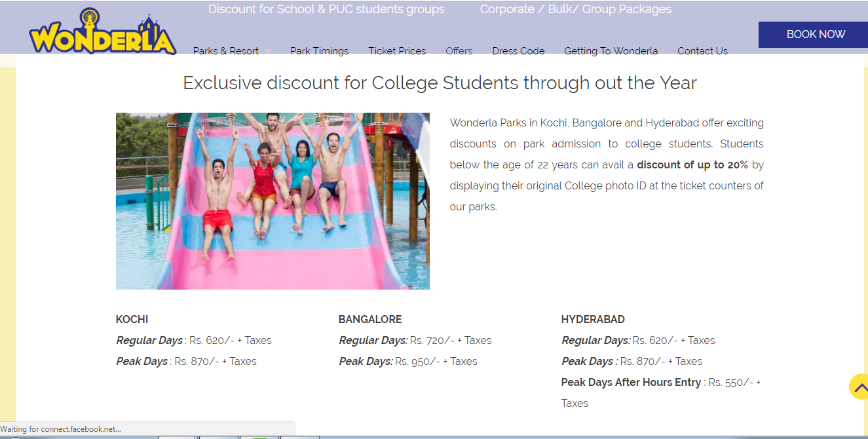868x439 pixels.
Task: Click the bold 'discount of up to 20%' text
Action: tap(692, 165)
